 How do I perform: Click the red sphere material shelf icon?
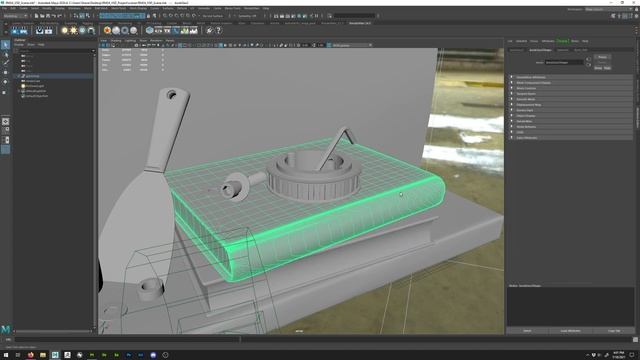point(107,31)
